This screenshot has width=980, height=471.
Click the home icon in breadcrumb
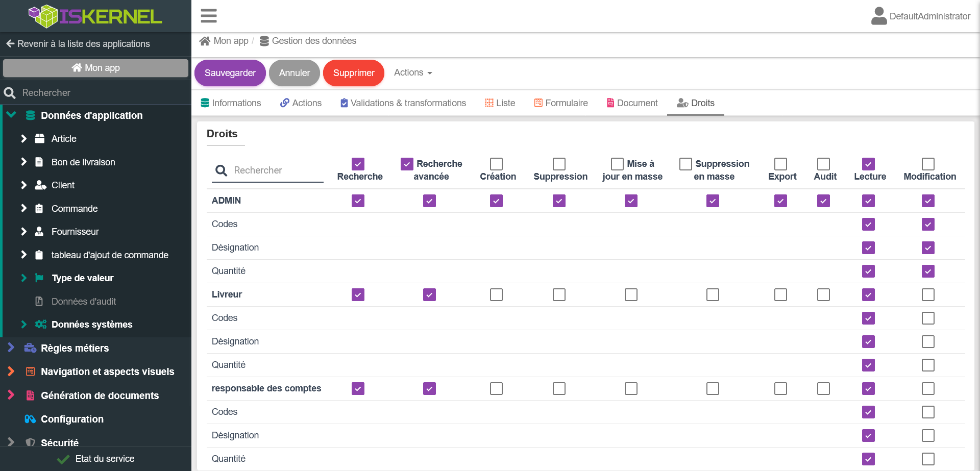(x=205, y=41)
